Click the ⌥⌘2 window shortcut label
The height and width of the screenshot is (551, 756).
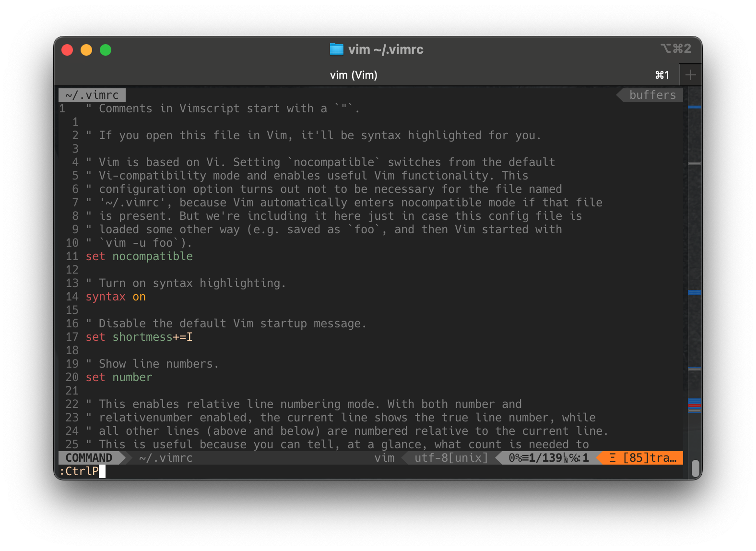tap(676, 48)
